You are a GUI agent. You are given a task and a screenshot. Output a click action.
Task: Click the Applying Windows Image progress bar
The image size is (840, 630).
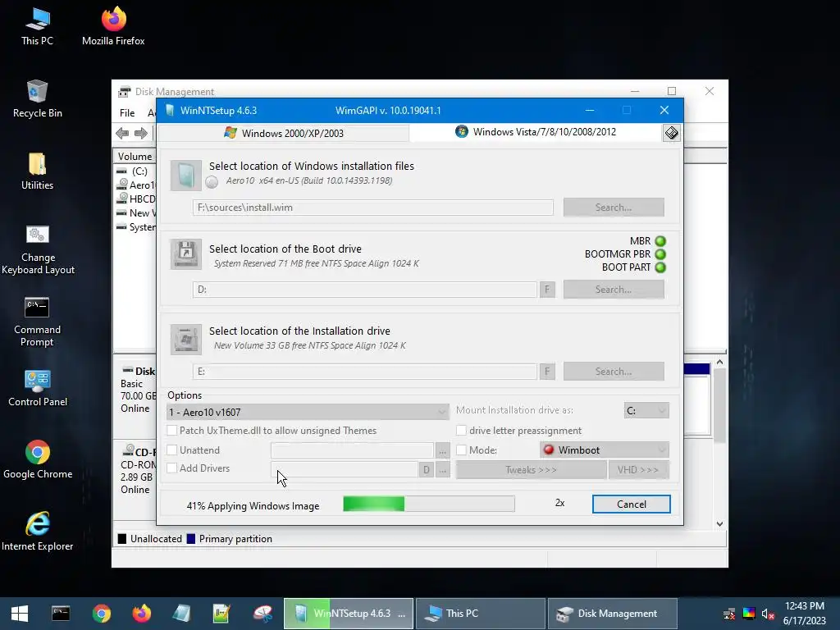(x=428, y=504)
